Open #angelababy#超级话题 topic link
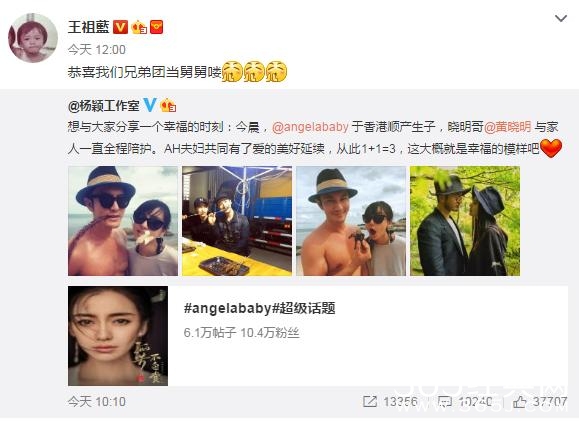The image size is (579, 421). click(x=260, y=308)
